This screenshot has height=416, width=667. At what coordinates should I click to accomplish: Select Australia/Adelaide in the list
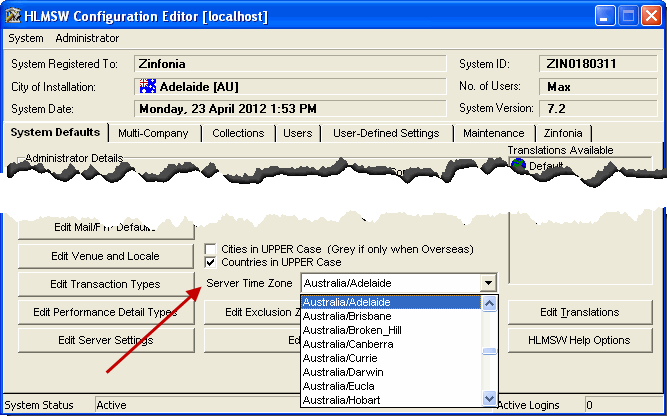[391, 302]
